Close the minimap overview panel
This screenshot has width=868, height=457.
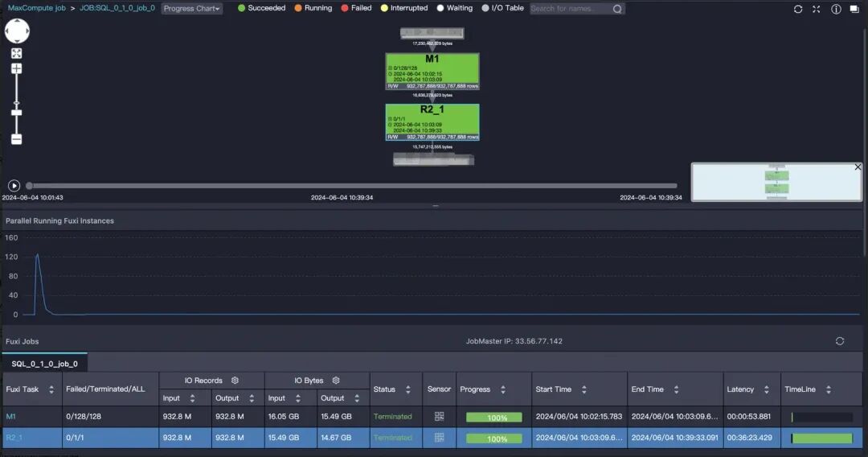pos(858,167)
